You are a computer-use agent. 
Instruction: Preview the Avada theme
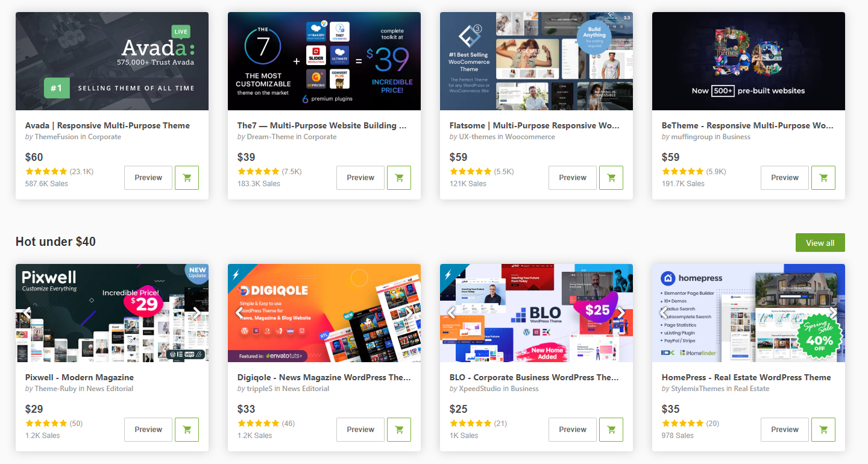(x=148, y=178)
